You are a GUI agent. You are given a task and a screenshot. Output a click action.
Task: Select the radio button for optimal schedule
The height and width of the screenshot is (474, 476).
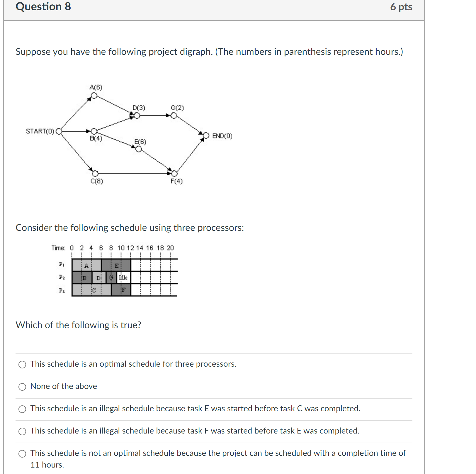(22, 365)
